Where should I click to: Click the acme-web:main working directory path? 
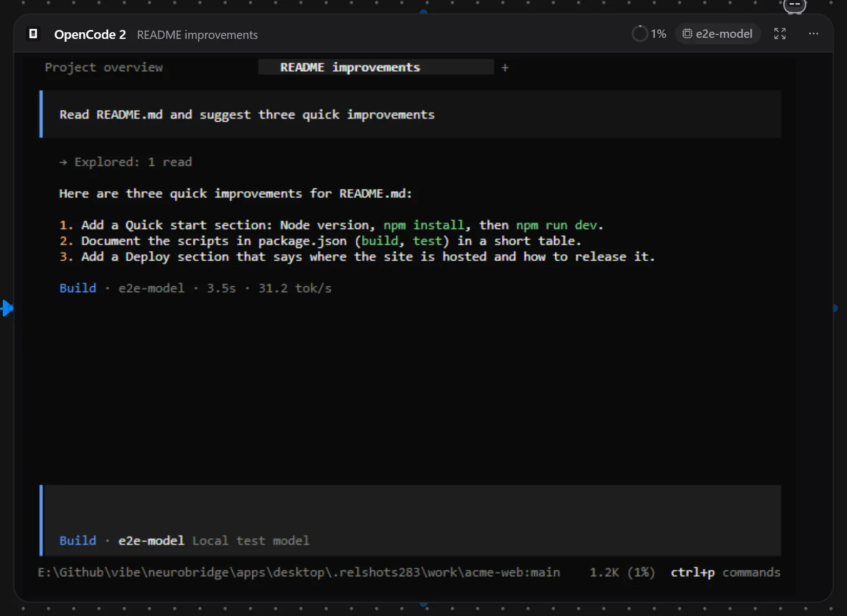point(299,572)
